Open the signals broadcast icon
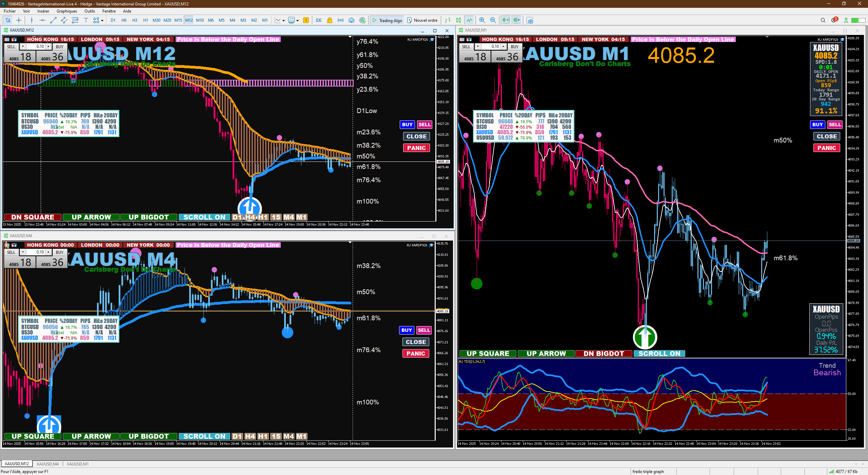 tap(340, 20)
